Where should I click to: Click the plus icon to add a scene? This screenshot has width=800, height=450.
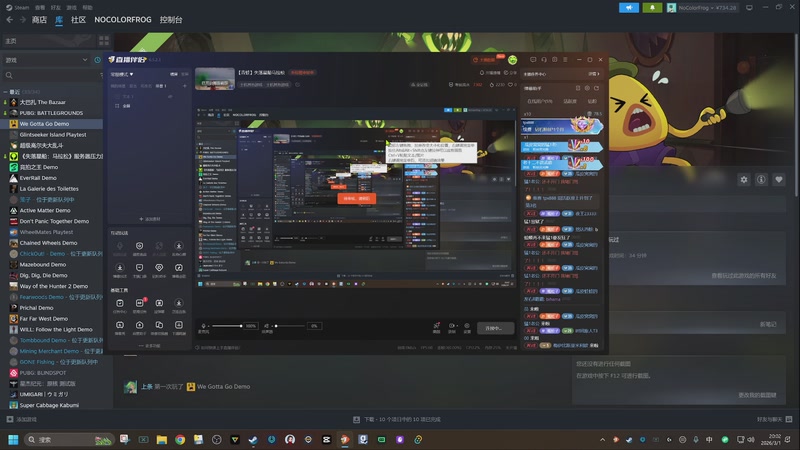point(185,86)
